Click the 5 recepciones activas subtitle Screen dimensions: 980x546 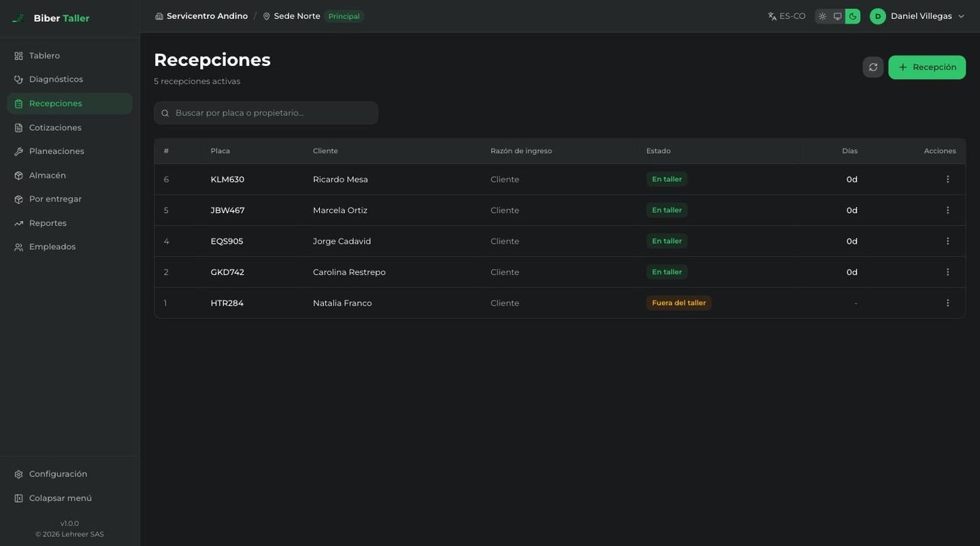[x=197, y=81]
